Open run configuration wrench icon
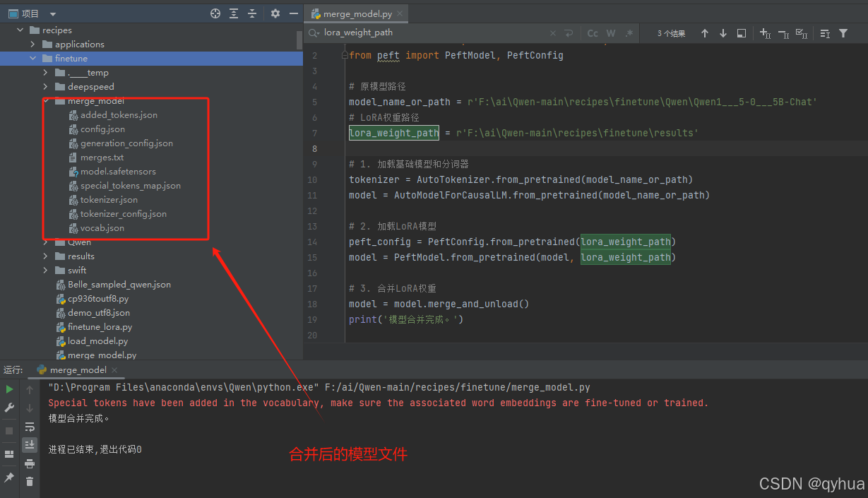This screenshot has width=868, height=498. tap(9, 408)
